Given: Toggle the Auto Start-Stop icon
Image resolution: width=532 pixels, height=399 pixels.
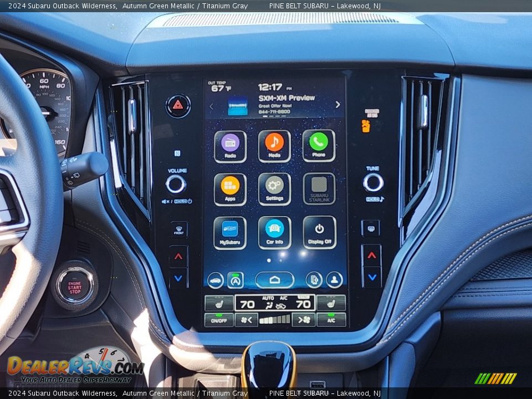Looking at the screenshot, I should click(x=236, y=280).
